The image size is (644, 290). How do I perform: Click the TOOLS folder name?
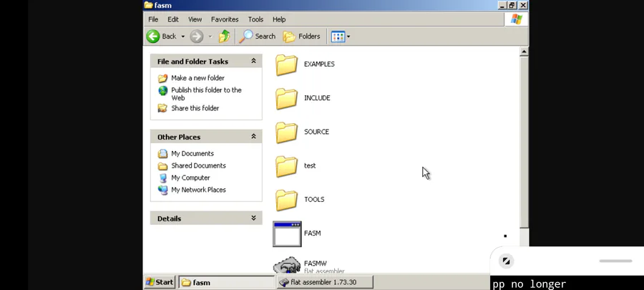coord(314,199)
